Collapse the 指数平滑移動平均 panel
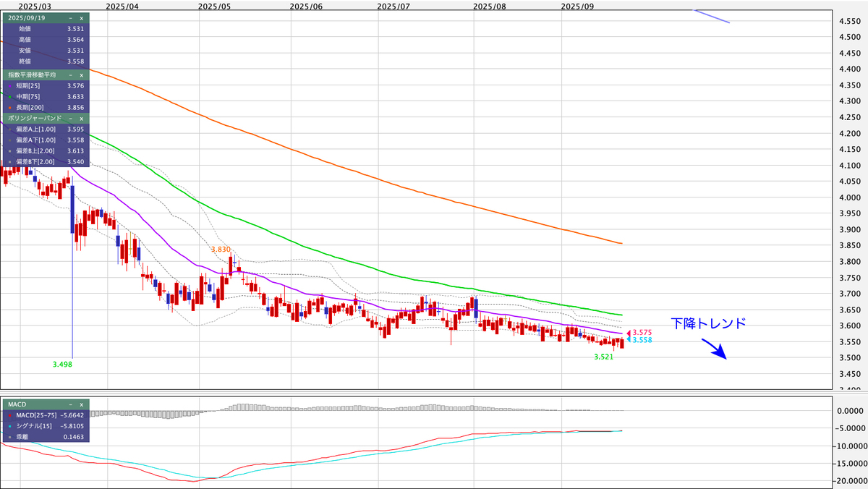The image size is (868, 489). [70, 75]
